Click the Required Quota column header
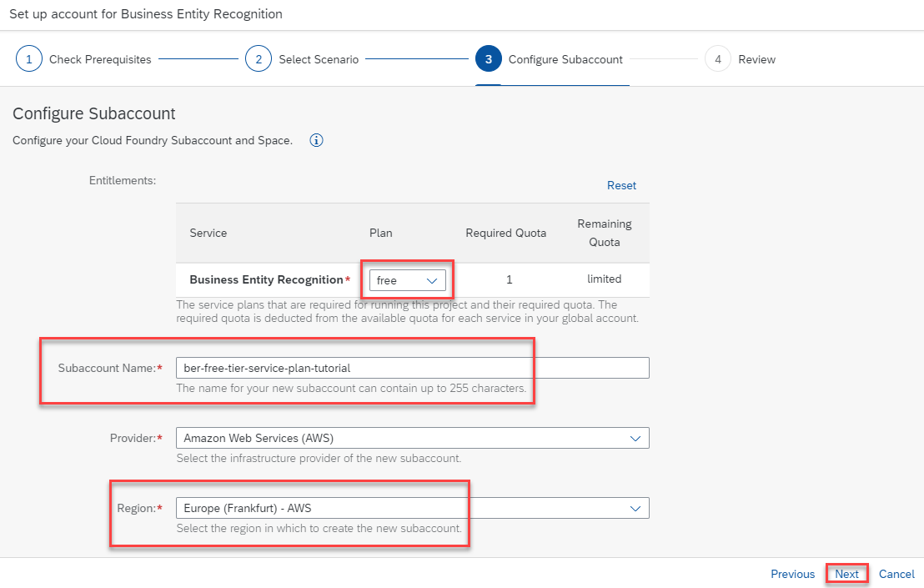This screenshot has height=588, width=924. point(505,233)
